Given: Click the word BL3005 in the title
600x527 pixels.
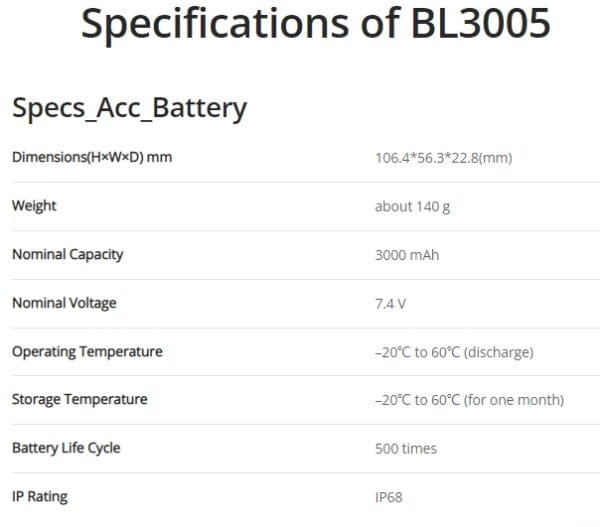Looking at the screenshot, I should [481, 24].
